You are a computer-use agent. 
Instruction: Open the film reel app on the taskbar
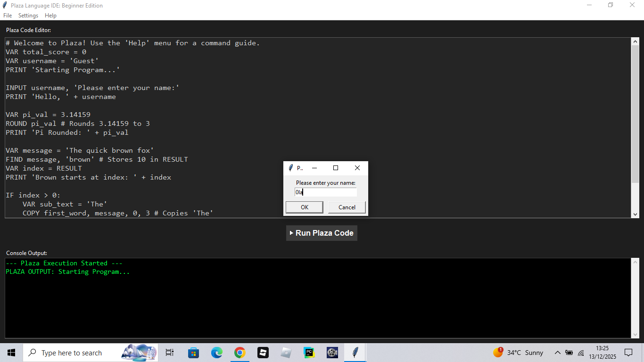pos(332,353)
